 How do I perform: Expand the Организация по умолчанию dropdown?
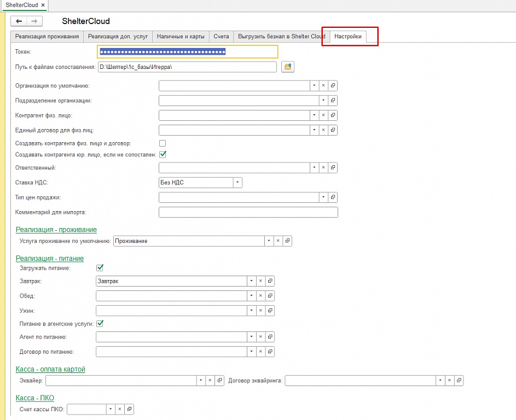click(x=314, y=85)
